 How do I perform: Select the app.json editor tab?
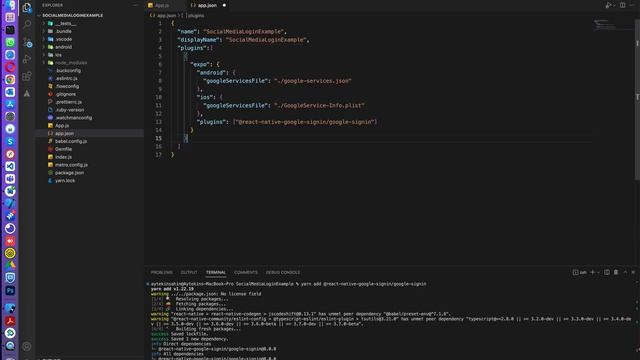coord(207,5)
